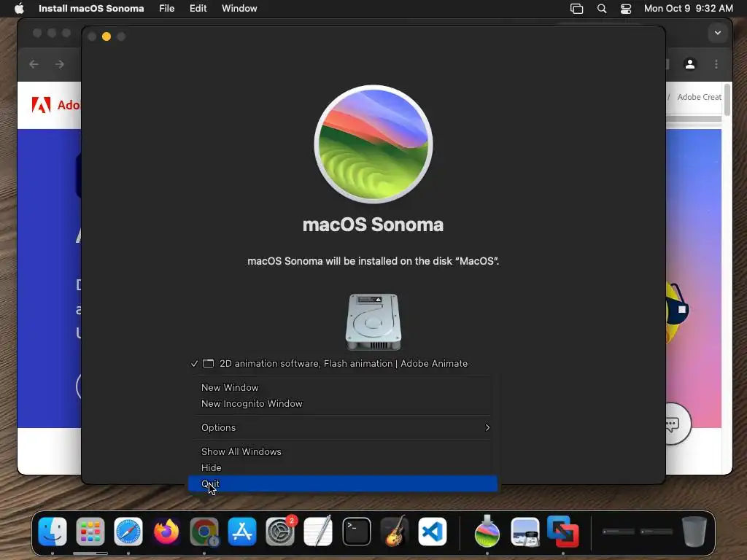Screen dimensions: 747x560
Task: Launch Terminal from the Dock
Action: (x=356, y=532)
